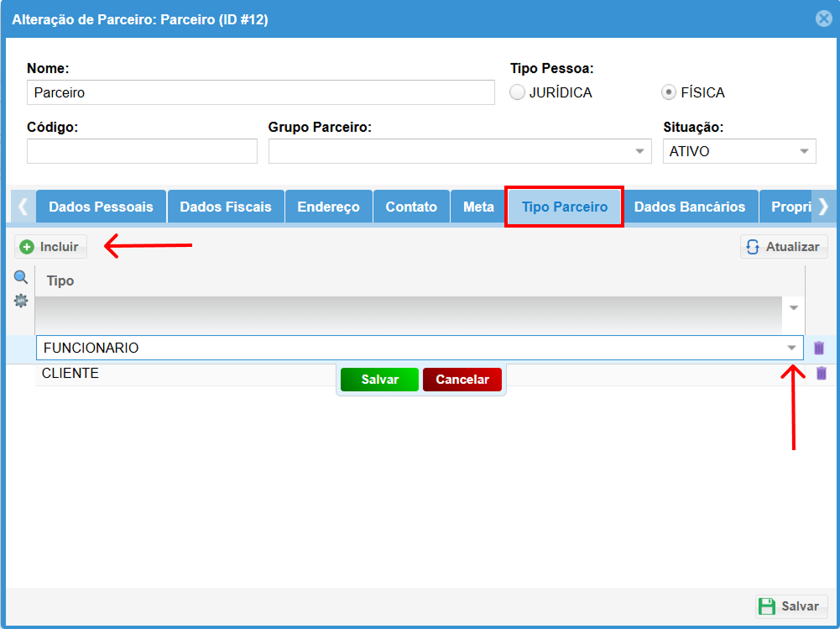
Task: Close the Alteração de Parceiro dialog
Action: tap(823, 18)
